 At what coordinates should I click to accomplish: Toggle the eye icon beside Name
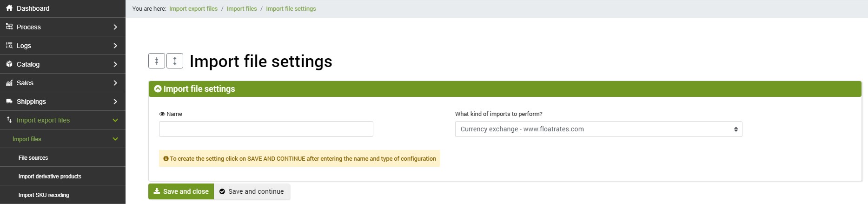[x=162, y=114]
